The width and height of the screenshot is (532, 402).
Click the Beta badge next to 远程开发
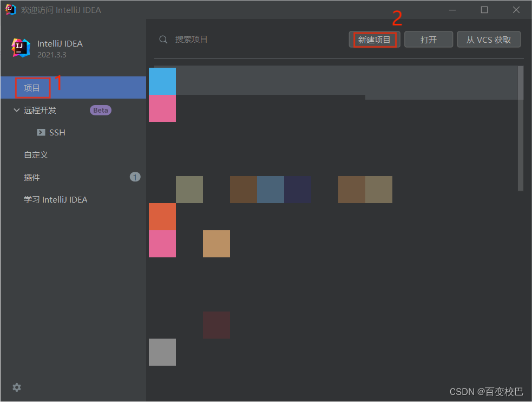tap(101, 111)
